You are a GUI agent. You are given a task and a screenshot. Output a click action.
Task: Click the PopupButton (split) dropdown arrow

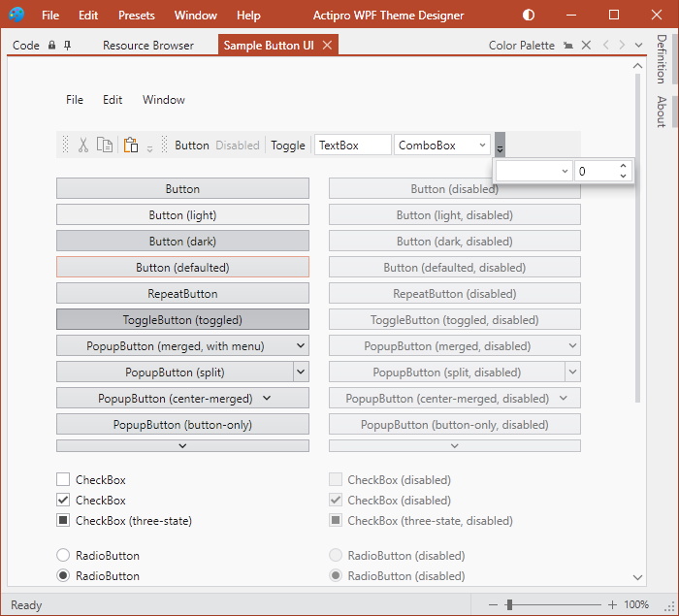[301, 372]
